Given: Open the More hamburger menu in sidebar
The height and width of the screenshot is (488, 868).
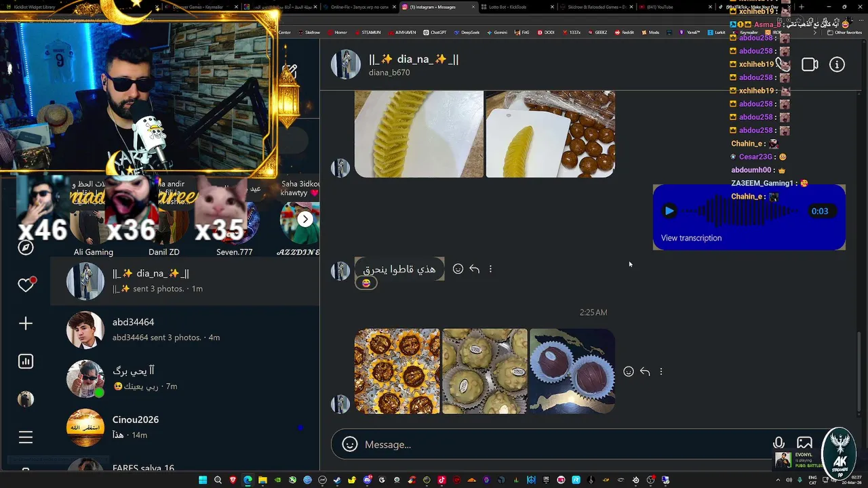Looking at the screenshot, I should 26,437.
